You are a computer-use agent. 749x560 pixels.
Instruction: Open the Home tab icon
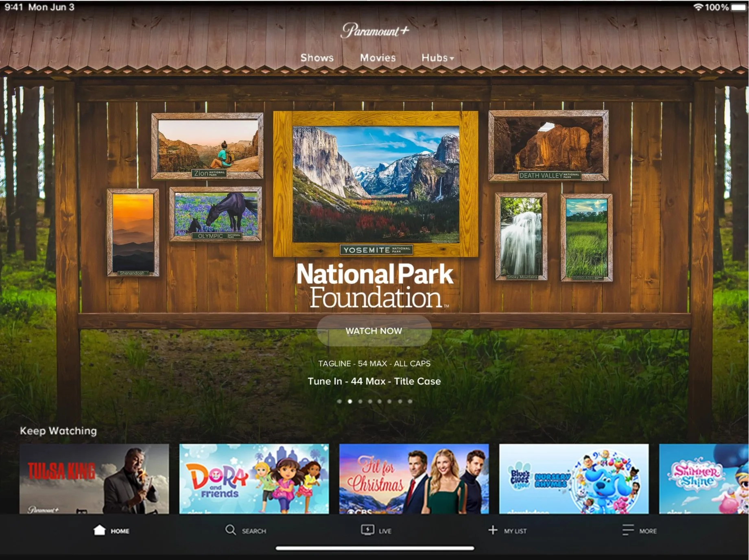pos(100,531)
